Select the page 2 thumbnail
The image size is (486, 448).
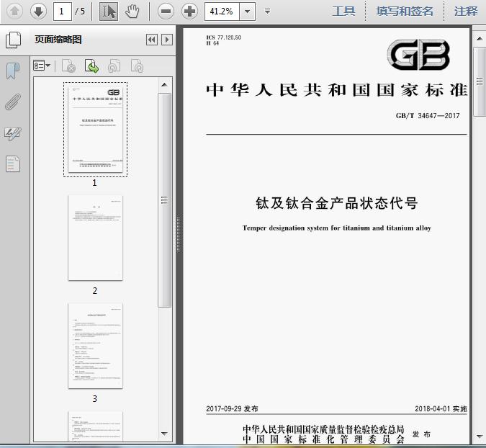click(95, 238)
